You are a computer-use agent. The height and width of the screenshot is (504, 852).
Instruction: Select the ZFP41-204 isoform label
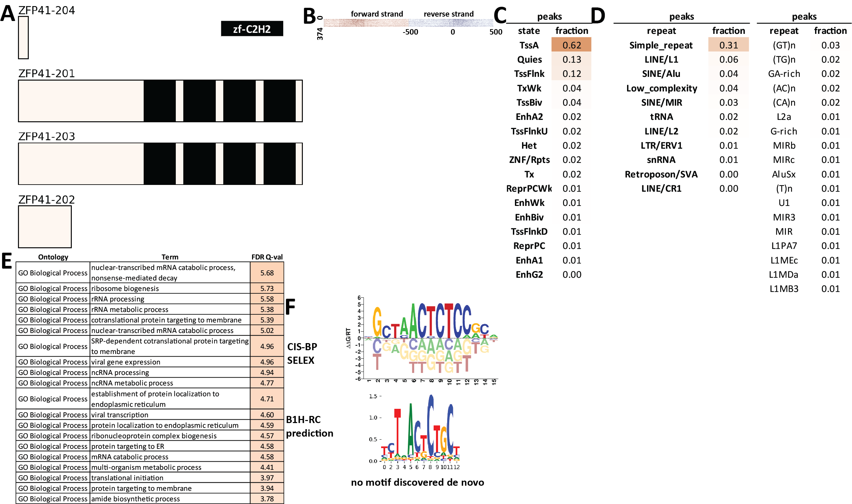[46, 10]
